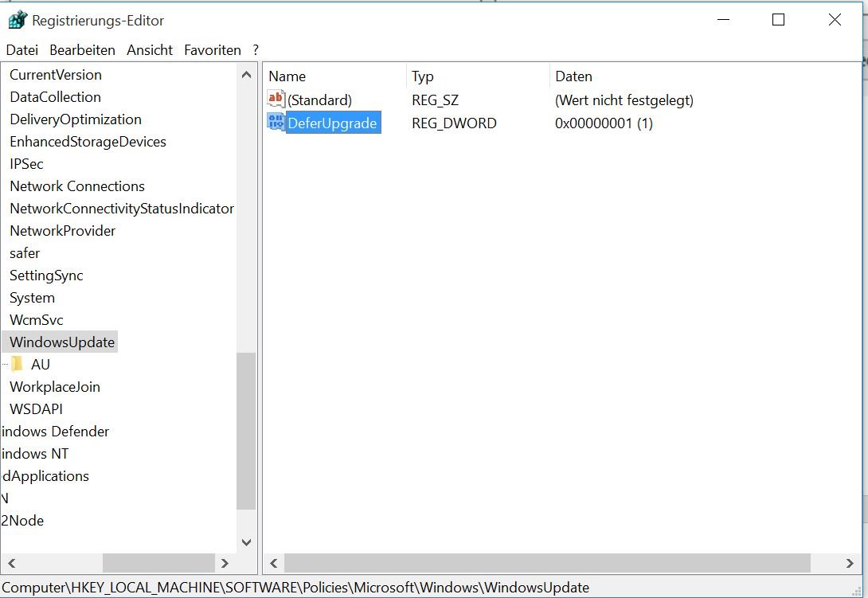The width and height of the screenshot is (868, 598).
Task: Select the DataCollection key
Action: coord(56,97)
